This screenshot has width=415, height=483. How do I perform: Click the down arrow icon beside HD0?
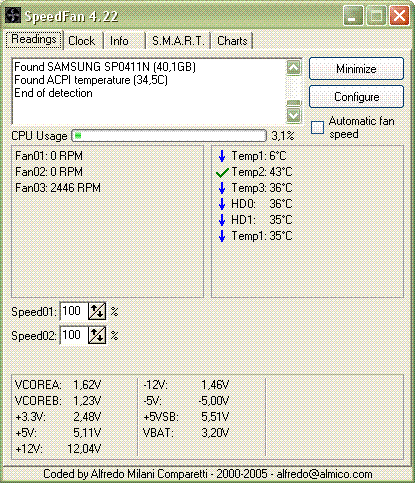(x=222, y=204)
